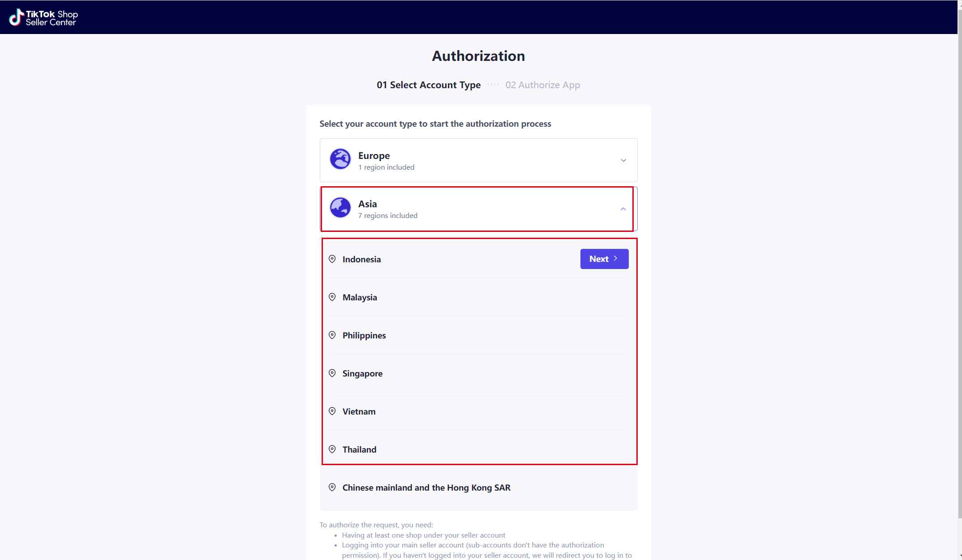
Task: Click the location pin beside Indonesia
Action: pyautogui.click(x=332, y=259)
